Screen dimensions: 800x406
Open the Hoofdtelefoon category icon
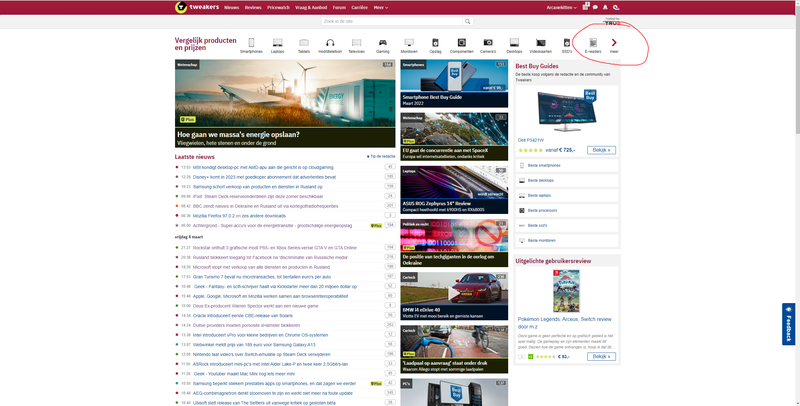(x=330, y=43)
